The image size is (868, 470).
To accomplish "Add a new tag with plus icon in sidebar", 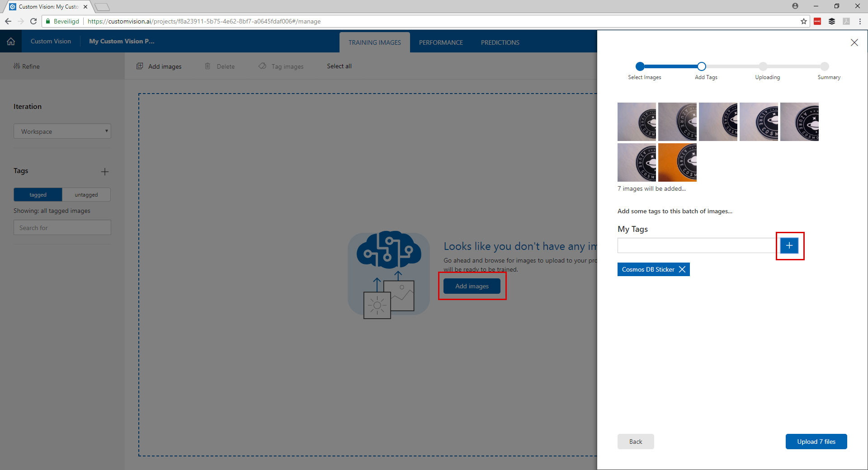I will click(x=105, y=172).
